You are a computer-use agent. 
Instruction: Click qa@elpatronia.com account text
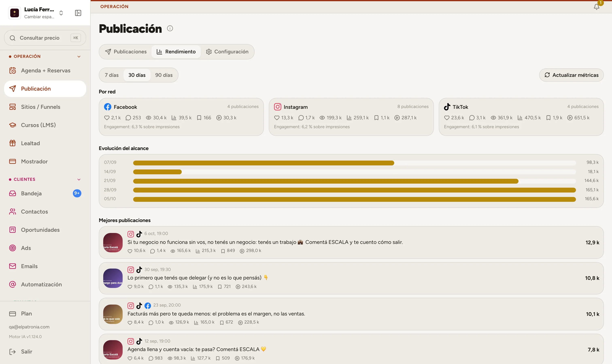pyautogui.click(x=29, y=327)
